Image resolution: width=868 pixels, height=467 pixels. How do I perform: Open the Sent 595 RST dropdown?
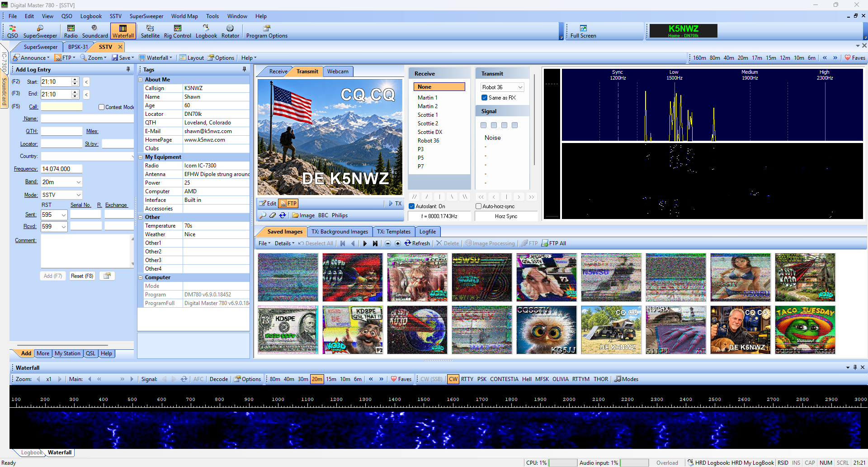[64, 215]
